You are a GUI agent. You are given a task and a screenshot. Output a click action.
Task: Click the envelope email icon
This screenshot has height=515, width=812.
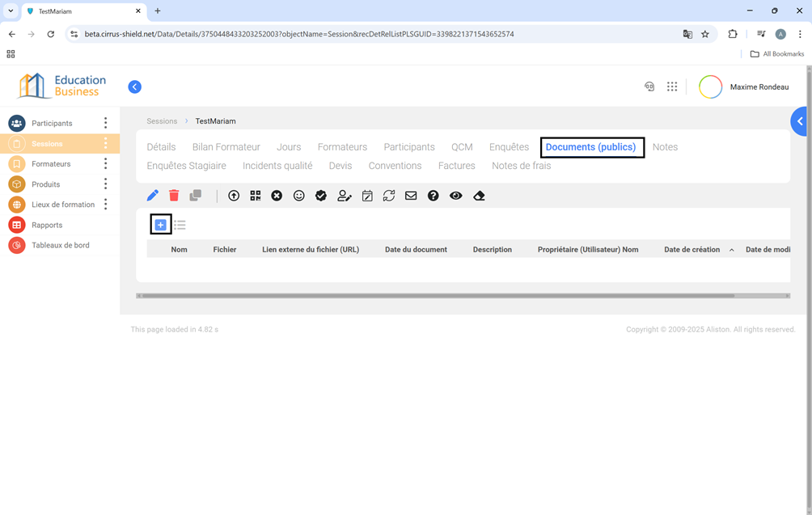(x=411, y=196)
